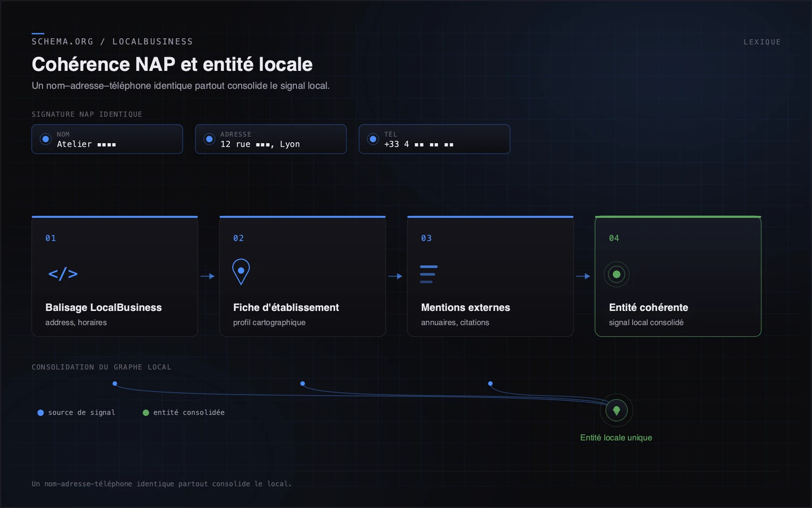This screenshot has height=508, width=812.
Task: Click the green entité consolidée legend dot
Action: click(146, 413)
